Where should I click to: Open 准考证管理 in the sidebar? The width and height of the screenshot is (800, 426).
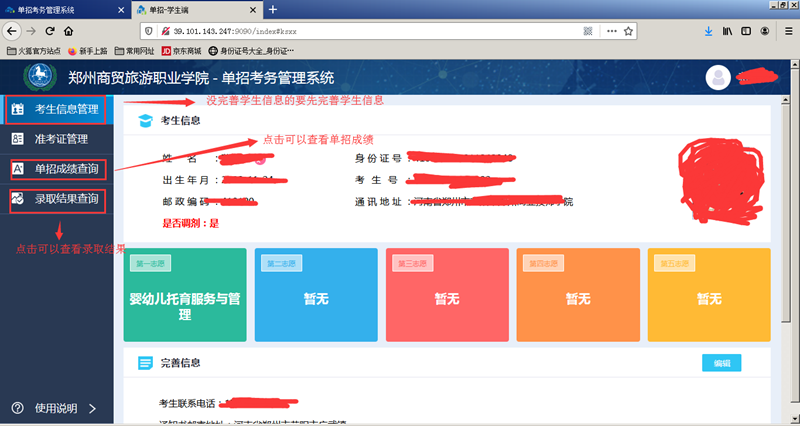(x=62, y=139)
